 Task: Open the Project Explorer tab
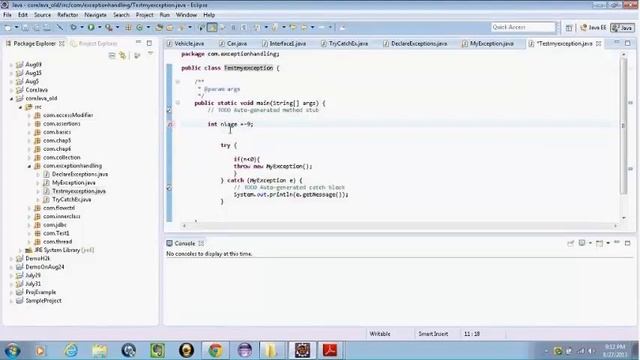coord(94,43)
